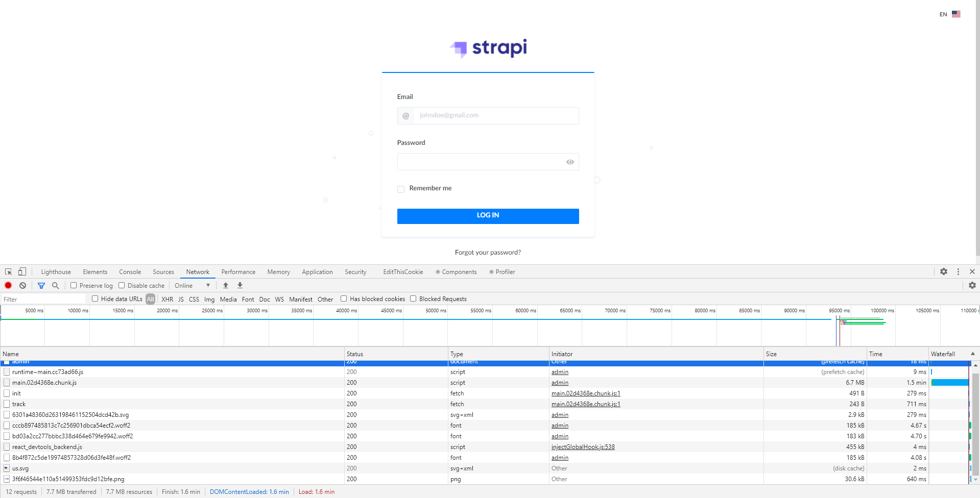980x498 pixels.
Task: Open the Application tab
Action: click(317, 272)
